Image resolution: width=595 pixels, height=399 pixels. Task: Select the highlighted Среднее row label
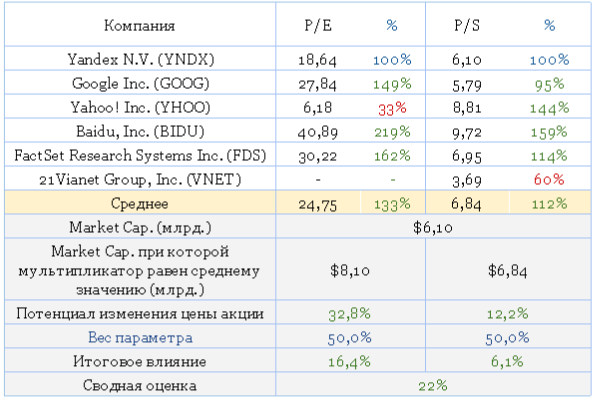tap(140, 203)
